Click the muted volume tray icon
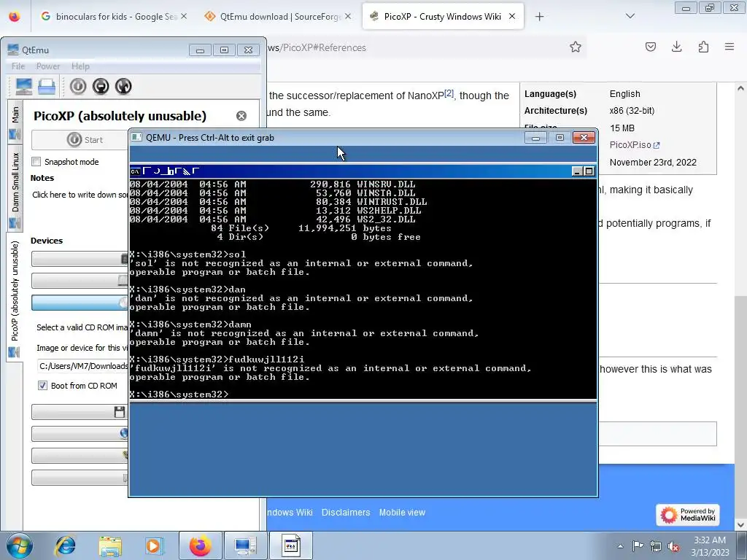747x560 pixels. 673,546
